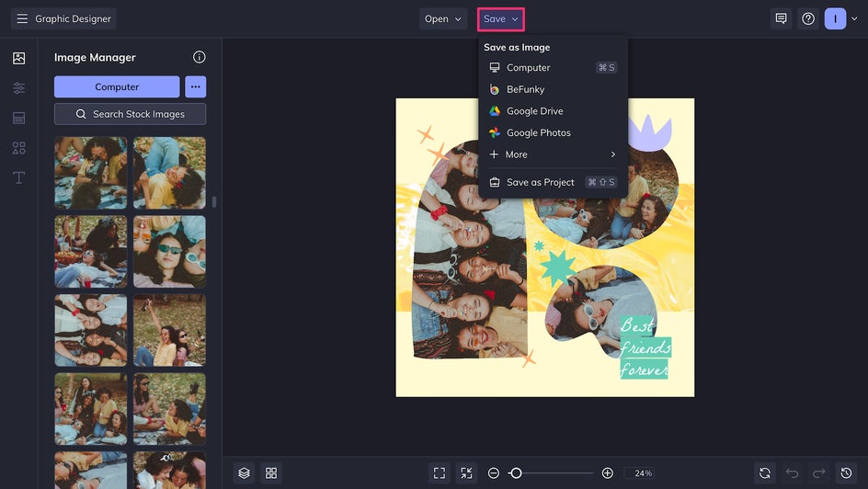
Task: Select thumbnail of girl raising arm on grass
Action: 169,330
